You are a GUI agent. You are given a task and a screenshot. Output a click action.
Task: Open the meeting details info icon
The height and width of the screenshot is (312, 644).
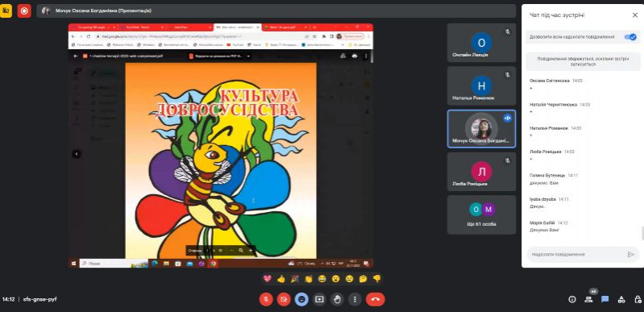point(571,299)
